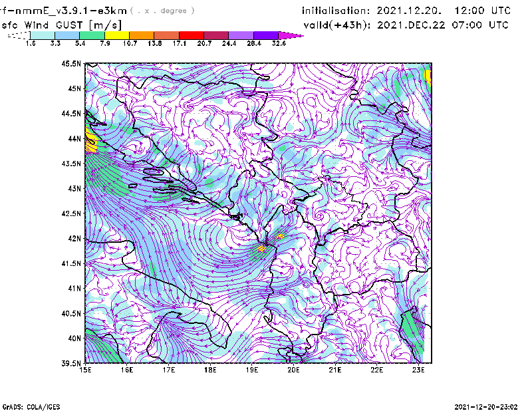Click the salmon 13.8–17.1 legend swatch

167,35
